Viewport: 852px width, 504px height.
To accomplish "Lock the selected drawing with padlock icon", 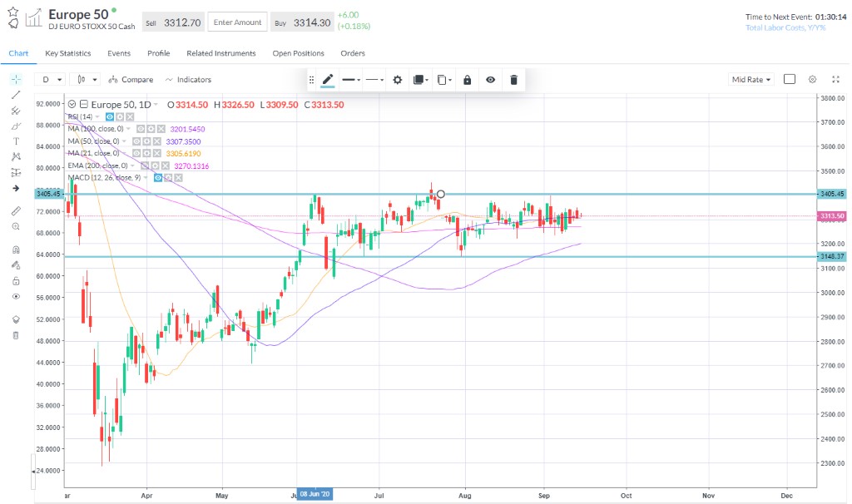I will click(x=467, y=80).
